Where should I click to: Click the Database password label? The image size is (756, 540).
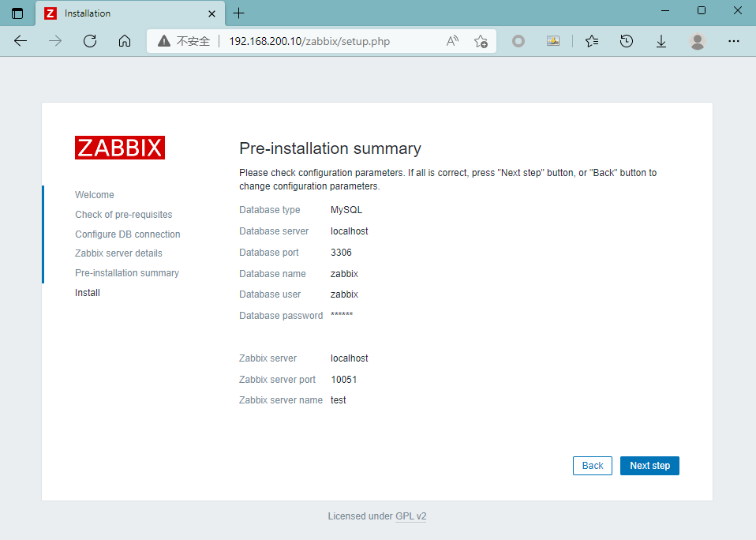[x=281, y=315]
